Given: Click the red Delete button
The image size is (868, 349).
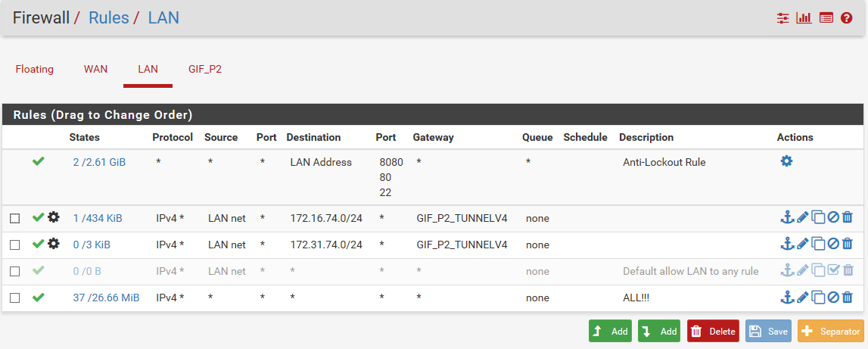Looking at the screenshot, I should (713, 331).
